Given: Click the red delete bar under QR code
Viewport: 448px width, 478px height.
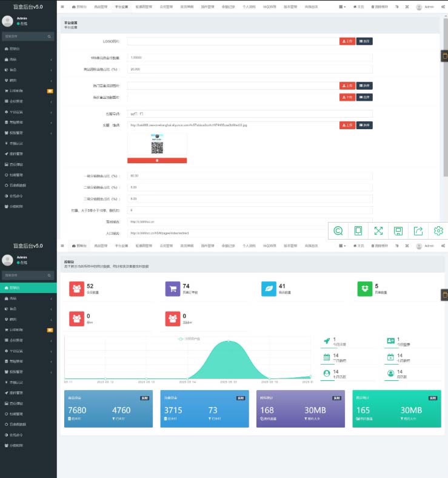Looking at the screenshot, I should pos(157,160).
